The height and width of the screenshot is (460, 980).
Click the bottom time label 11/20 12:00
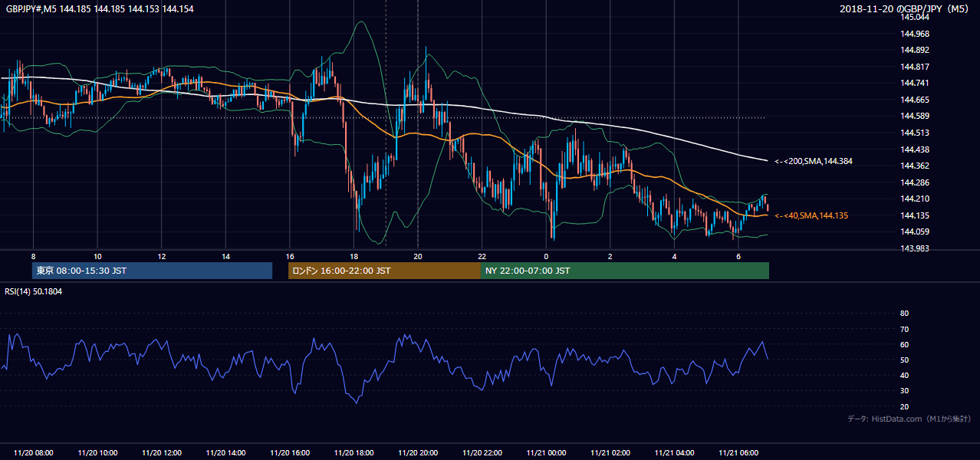click(161, 453)
